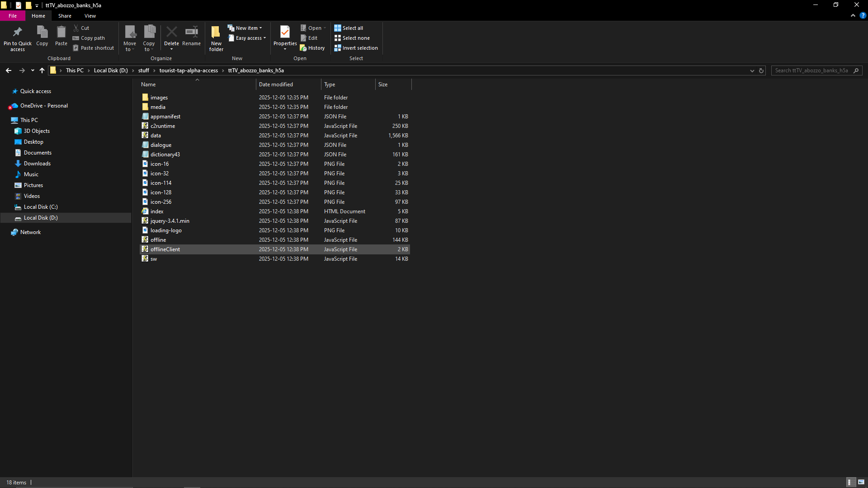Click the Pin to Quick access icon

(17, 33)
